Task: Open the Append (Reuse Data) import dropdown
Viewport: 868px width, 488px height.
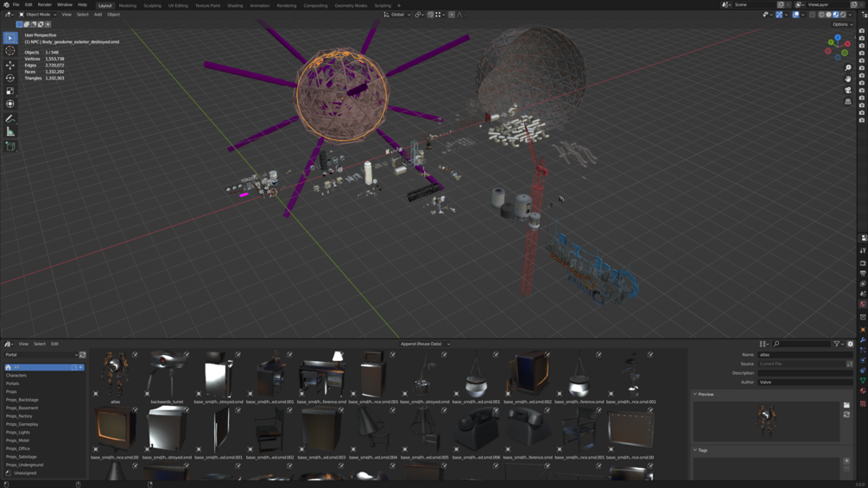Action: pos(425,344)
